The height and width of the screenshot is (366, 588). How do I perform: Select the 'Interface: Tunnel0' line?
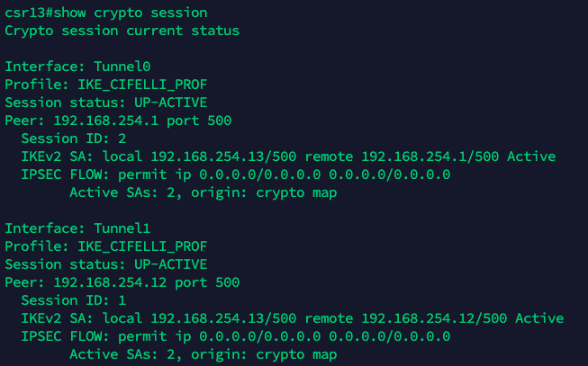pos(77,67)
